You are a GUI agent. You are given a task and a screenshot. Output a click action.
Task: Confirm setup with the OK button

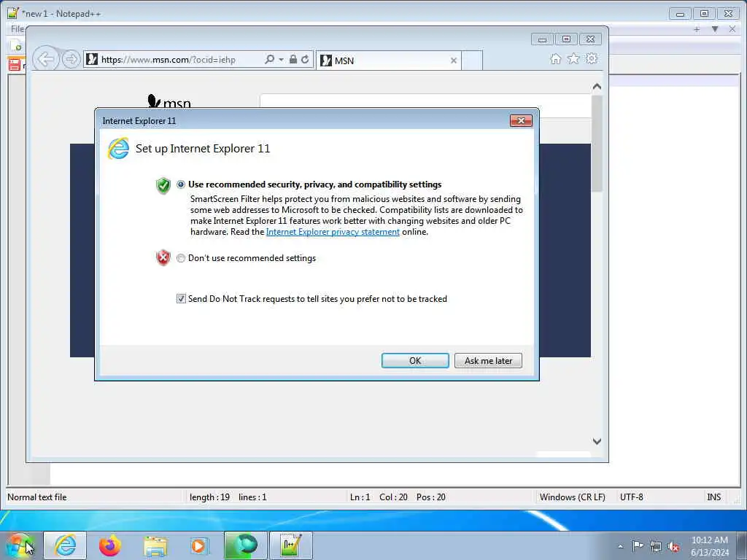tap(415, 360)
